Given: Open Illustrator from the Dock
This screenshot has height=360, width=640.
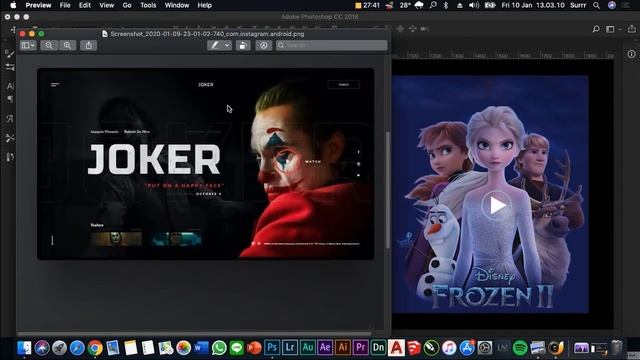Looking at the screenshot, I should pos(343,348).
